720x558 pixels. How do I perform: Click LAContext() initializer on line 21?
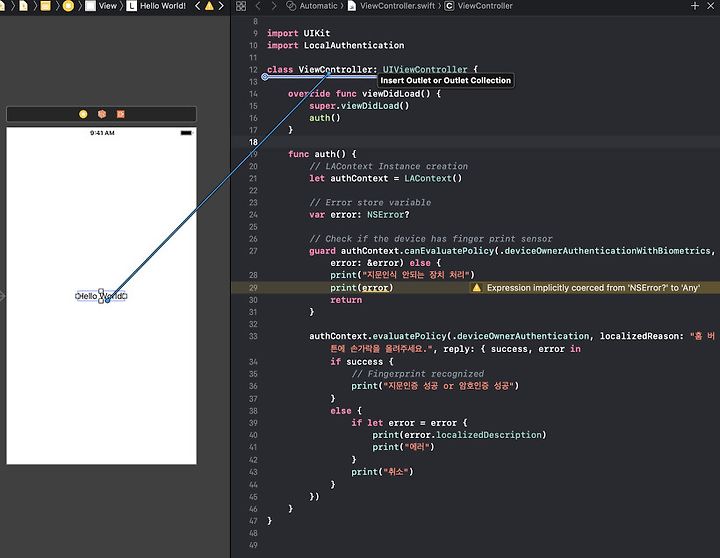point(433,178)
